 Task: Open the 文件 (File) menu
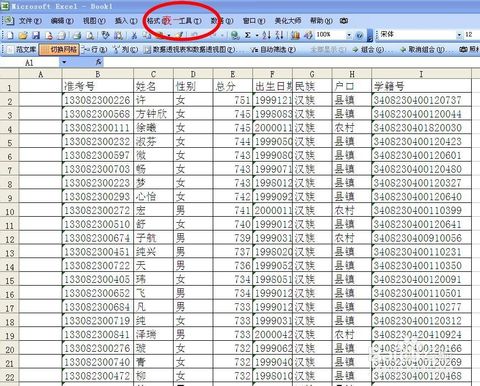(30, 21)
